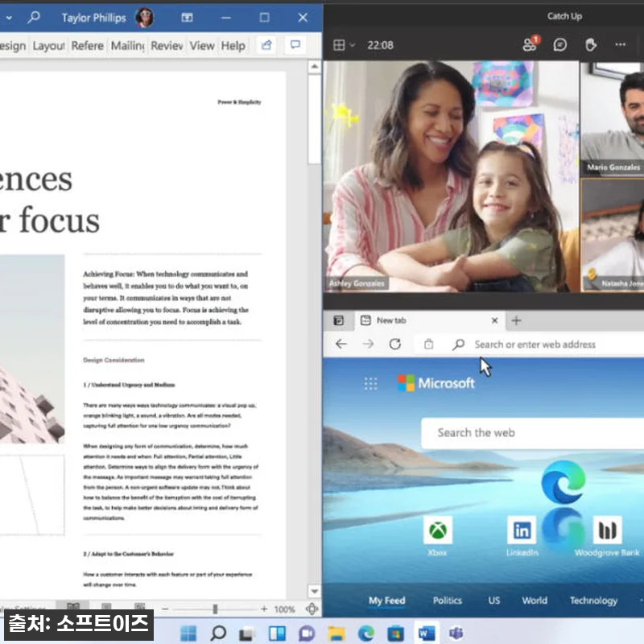The height and width of the screenshot is (644, 644).
Task: Go forward in the Edge browser
Action: click(x=368, y=344)
